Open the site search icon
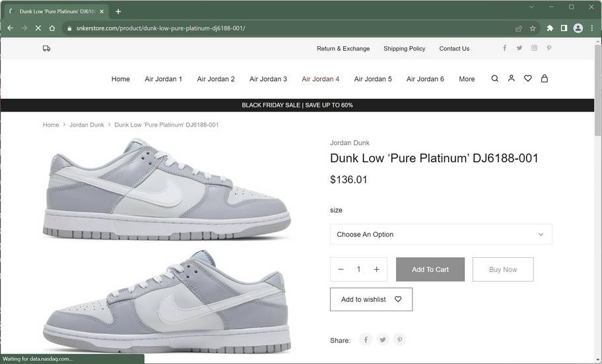This screenshot has height=364, width=602. (495, 78)
